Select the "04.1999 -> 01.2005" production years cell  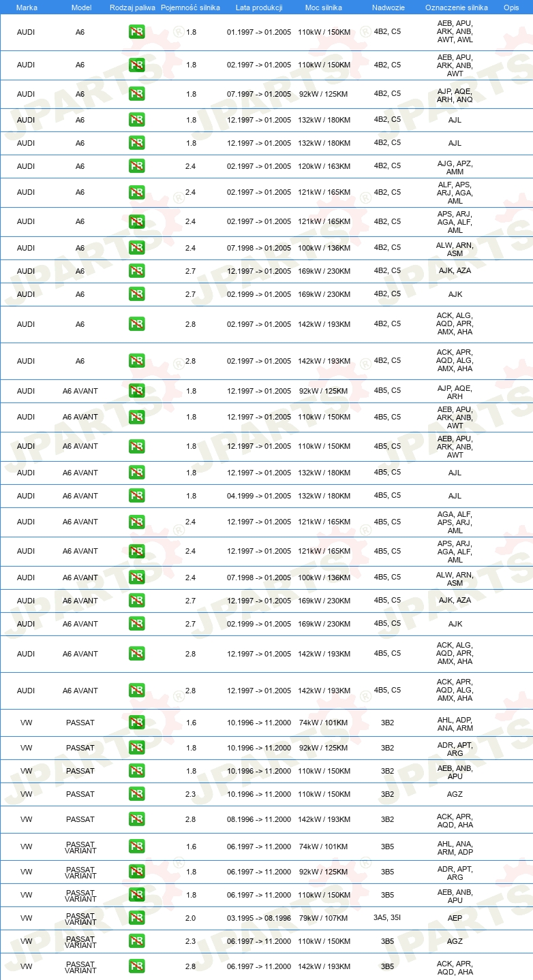(x=259, y=496)
